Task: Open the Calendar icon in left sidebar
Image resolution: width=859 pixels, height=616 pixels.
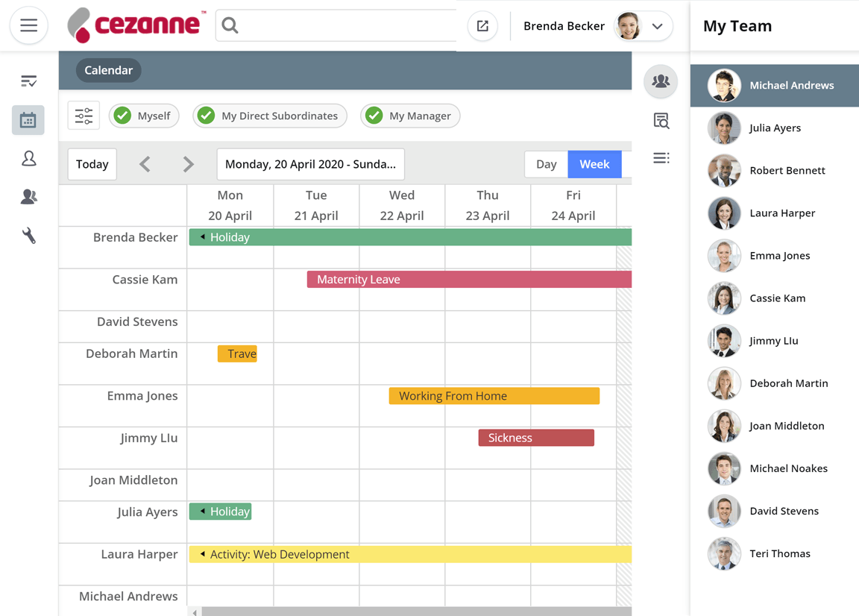Action: click(x=28, y=119)
